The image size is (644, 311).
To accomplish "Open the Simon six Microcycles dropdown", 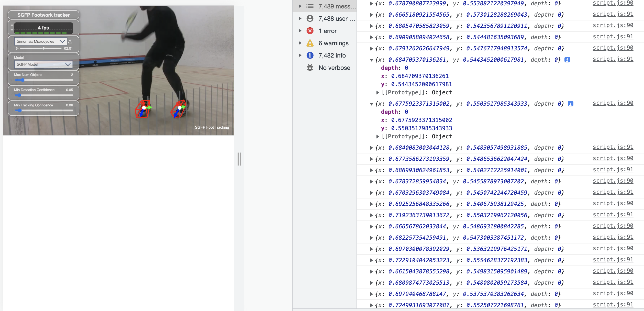I will click(x=40, y=41).
